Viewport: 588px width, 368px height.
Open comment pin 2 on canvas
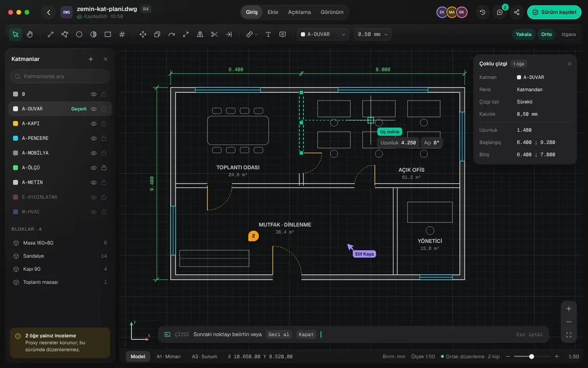pyautogui.click(x=253, y=236)
